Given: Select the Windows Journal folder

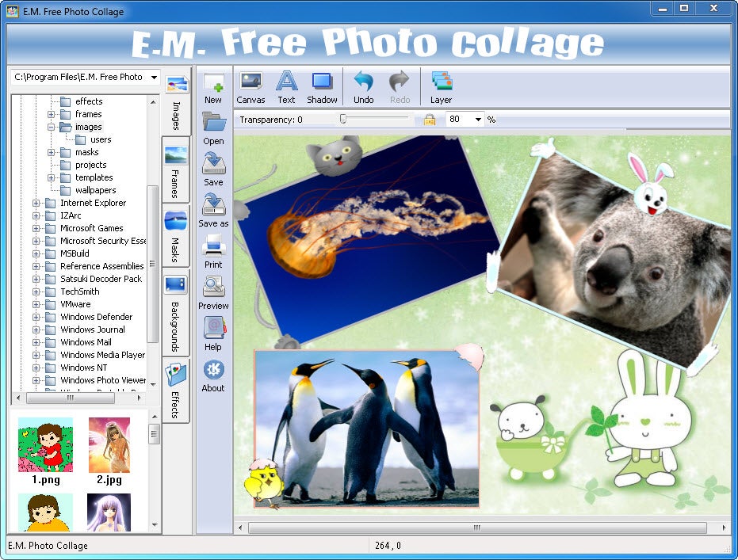Looking at the screenshot, I should [93, 330].
